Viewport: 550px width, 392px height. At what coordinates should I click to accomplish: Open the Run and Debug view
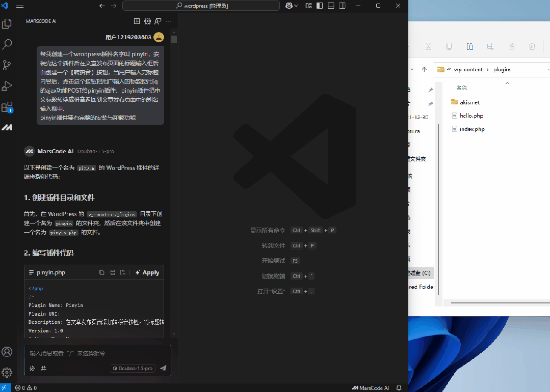pos(7,86)
